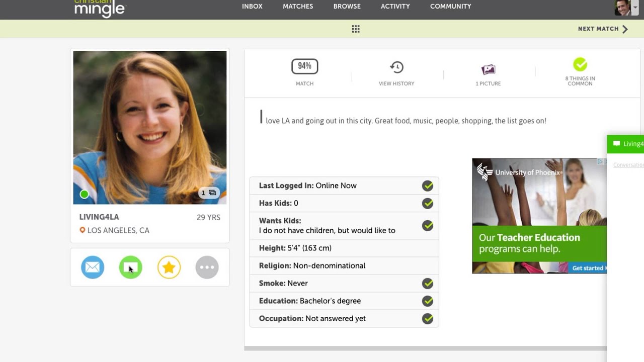
Task: Toggle the checkmark for Last Logged In
Action: click(x=427, y=186)
